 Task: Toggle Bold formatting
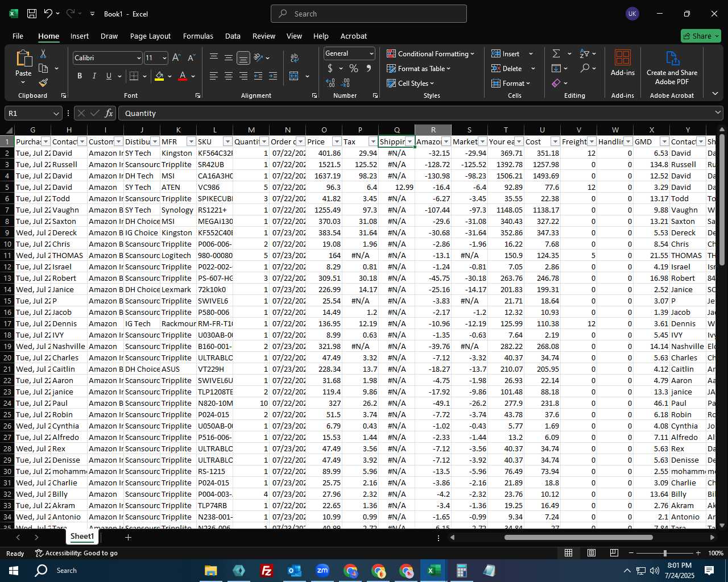(80, 76)
